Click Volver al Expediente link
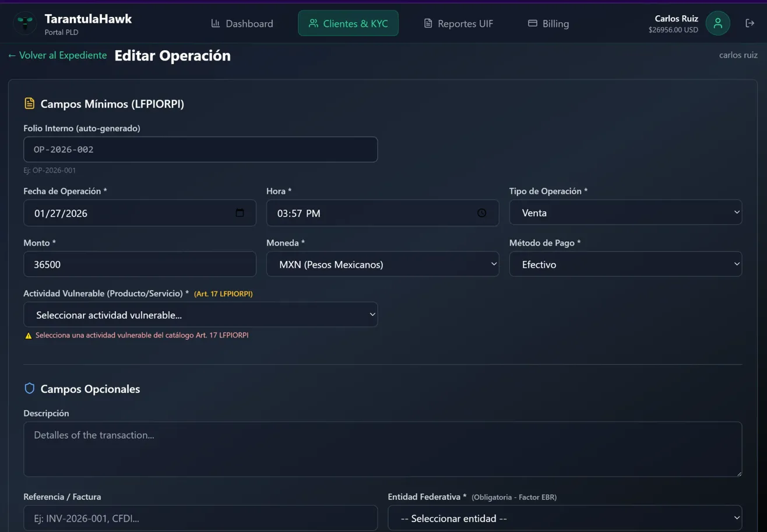The width and height of the screenshot is (767, 532). pyautogui.click(x=57, y=55)
